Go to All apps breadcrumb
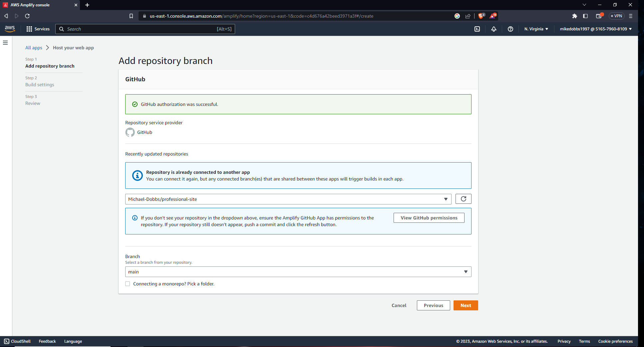The width and height of the screenshot is (644, 347). [x=34, y=48]
